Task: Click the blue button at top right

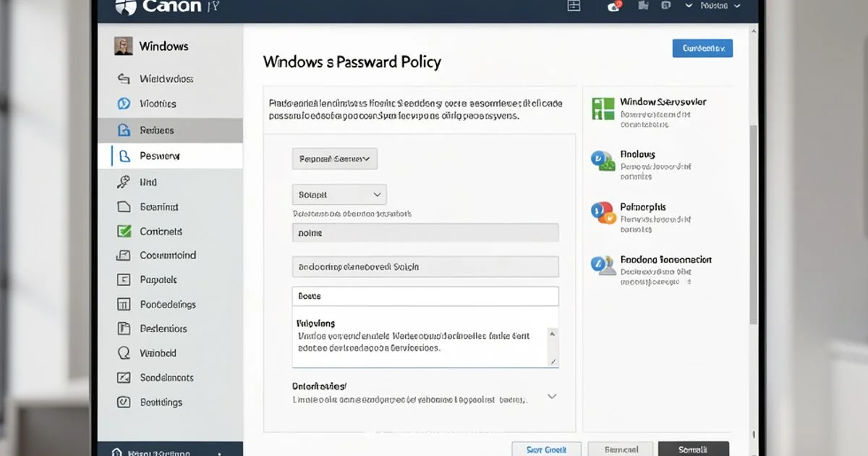Action: 702,48
